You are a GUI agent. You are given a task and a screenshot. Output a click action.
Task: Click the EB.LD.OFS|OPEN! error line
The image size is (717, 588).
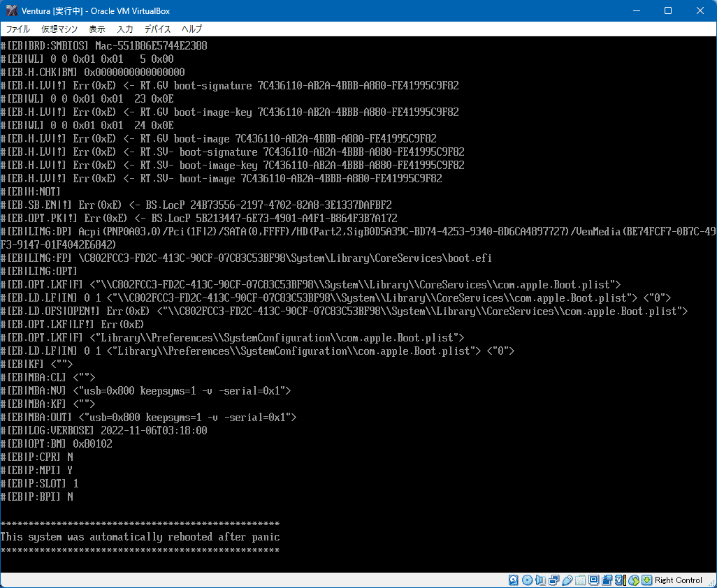[344, 311]
